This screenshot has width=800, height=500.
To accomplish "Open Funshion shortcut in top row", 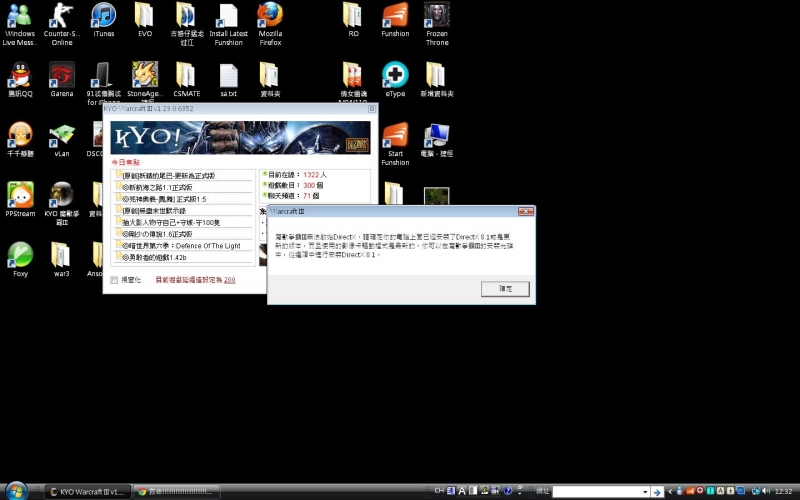I will click(395, 19).
